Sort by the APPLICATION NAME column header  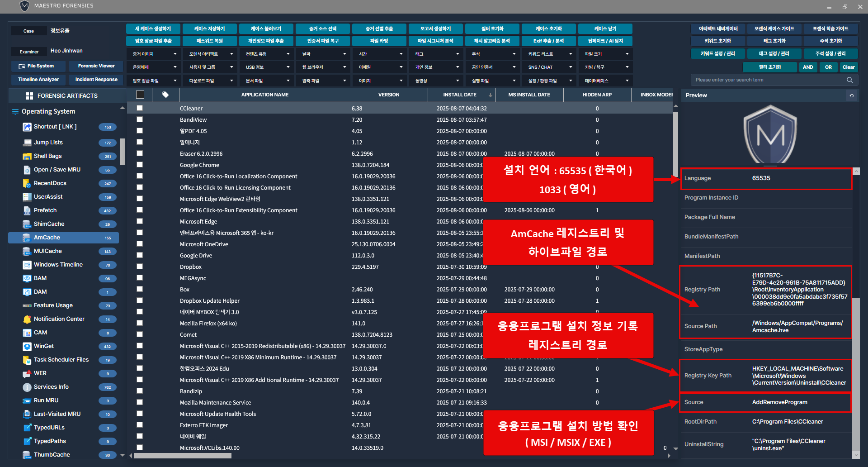coord(265,95)
